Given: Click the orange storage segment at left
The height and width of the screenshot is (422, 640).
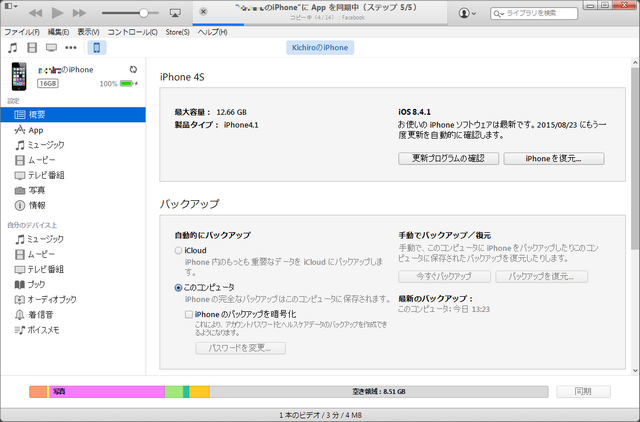Looking at the screenshot, I should click(38, 392).
